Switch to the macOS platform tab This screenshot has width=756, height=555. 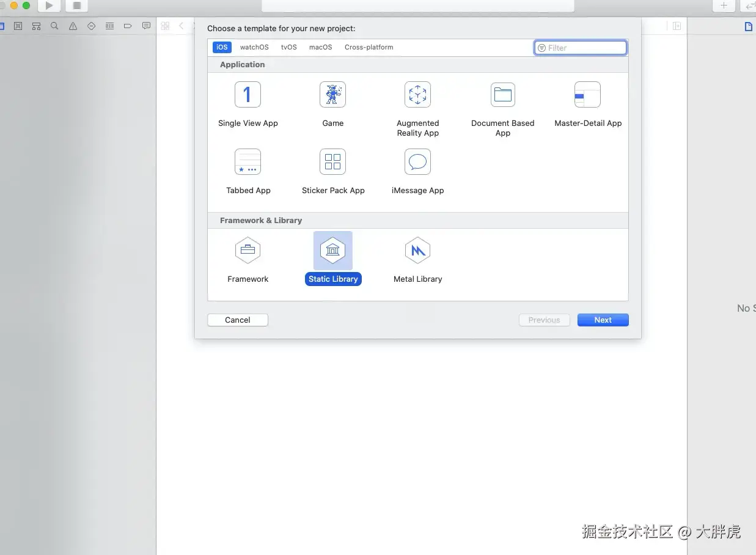pos(320,47)
